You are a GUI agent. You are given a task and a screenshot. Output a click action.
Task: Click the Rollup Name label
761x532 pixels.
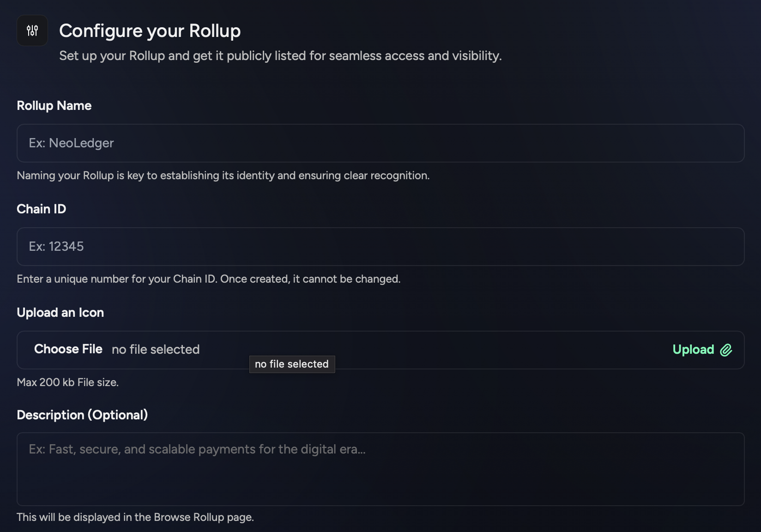point(54,106)
